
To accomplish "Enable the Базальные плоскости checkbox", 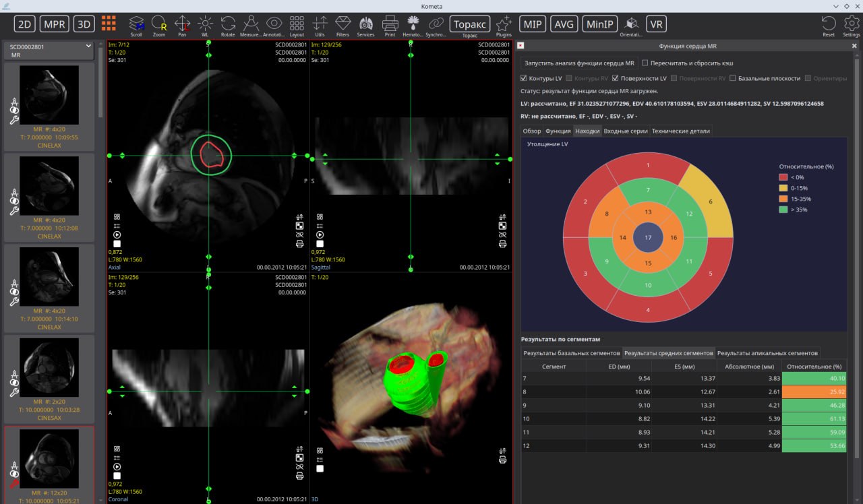I will point(733,78).
